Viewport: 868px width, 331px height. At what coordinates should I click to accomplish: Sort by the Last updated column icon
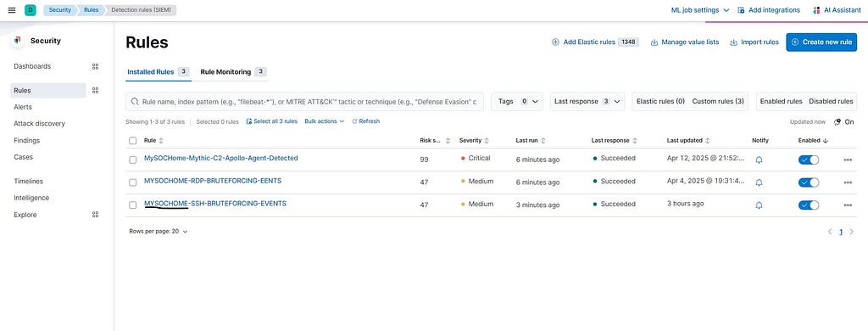[x=708, y=141]
